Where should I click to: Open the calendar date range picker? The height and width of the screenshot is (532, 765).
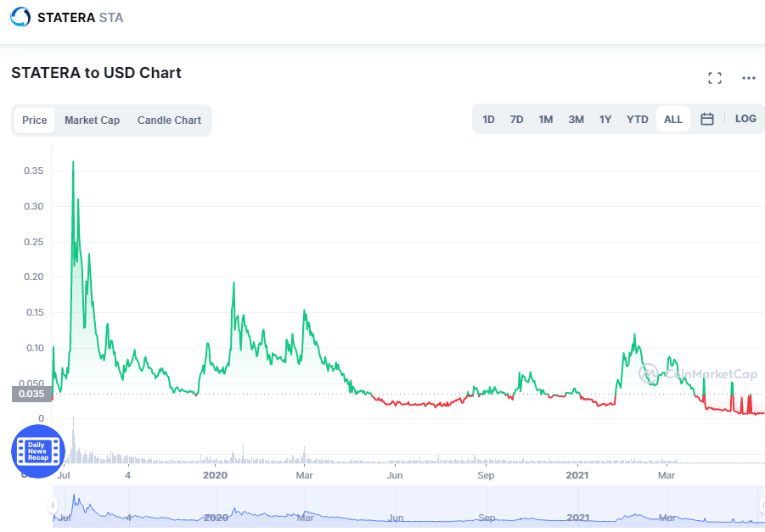point(707,119)
